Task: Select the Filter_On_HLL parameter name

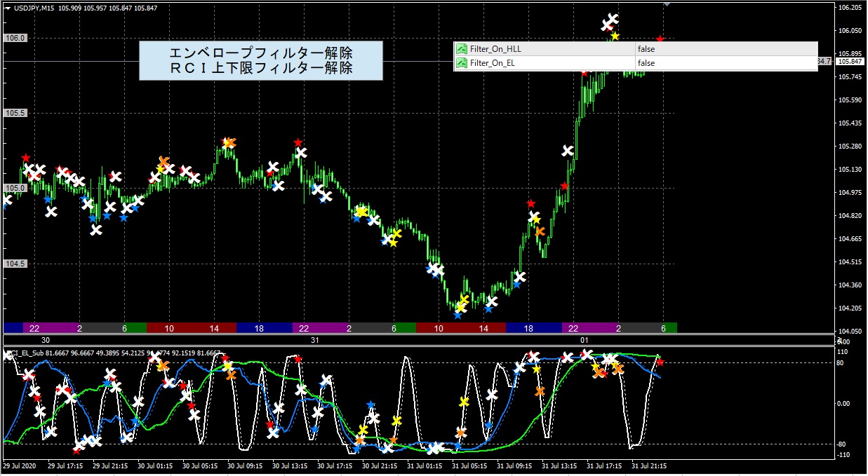Action: 495,49
